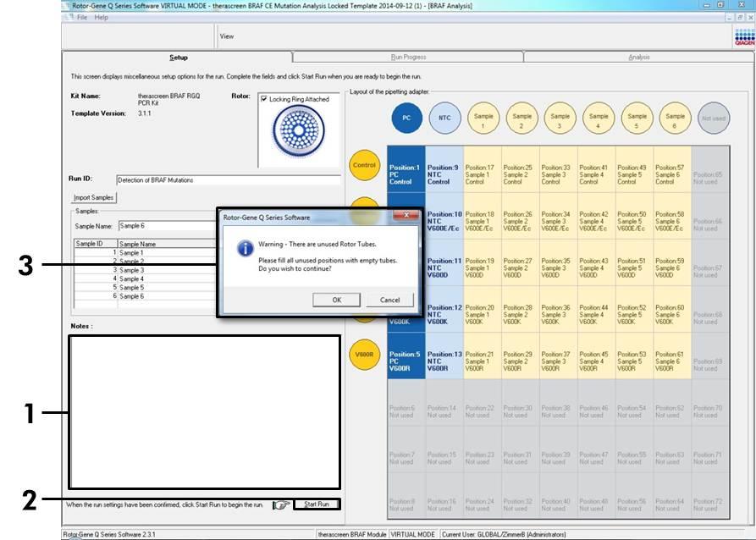Open the File menu
The image size is (756, 540).
(x=82, y=18)
